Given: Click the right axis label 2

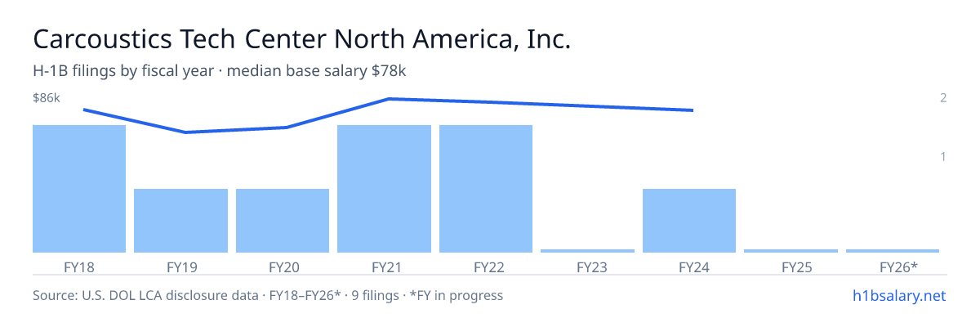Looking at the screenshot, I should 943,98.
